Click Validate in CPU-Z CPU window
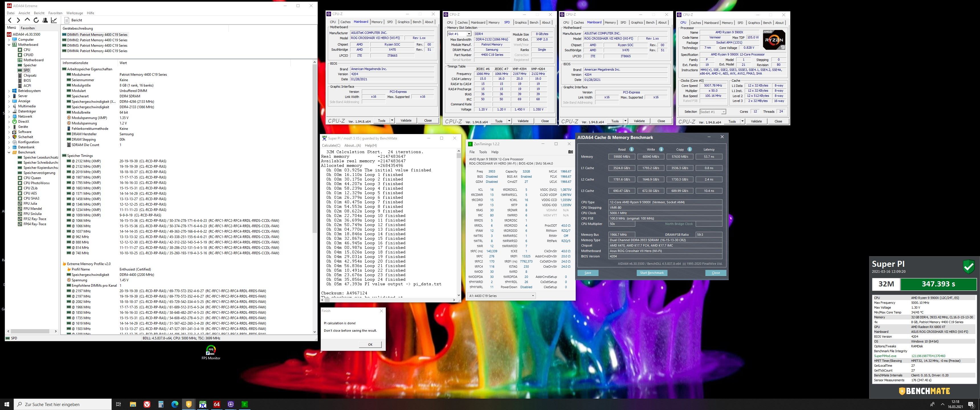This screenshot has height=410, width=980. coord(756,121)
